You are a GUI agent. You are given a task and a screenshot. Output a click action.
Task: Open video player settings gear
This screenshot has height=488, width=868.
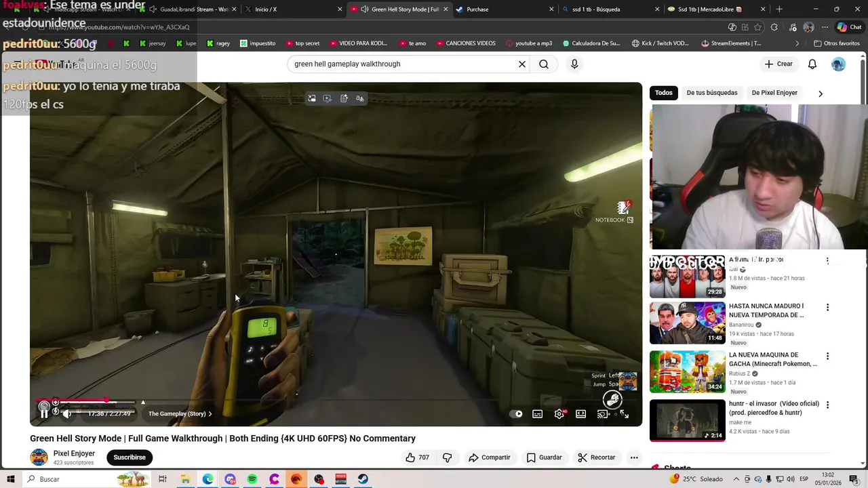[559, 414]
